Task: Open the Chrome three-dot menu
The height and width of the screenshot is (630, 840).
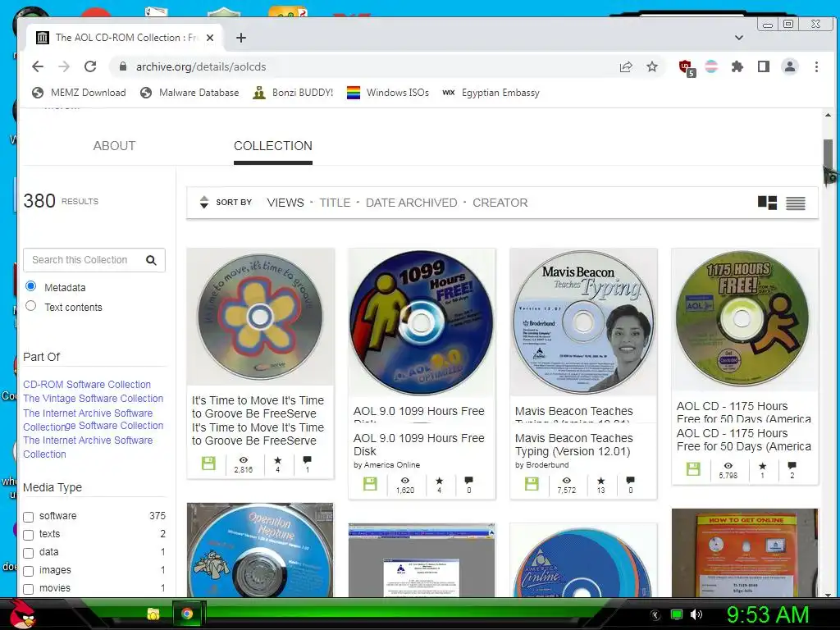Action: click(x=816, y=67)
